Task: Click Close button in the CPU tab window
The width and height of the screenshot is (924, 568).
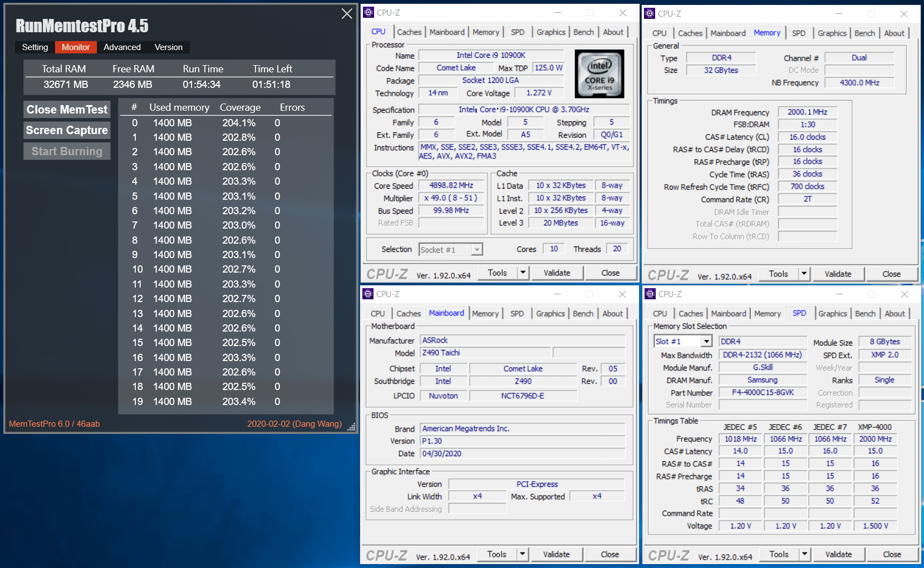Action: coord(611,273)
